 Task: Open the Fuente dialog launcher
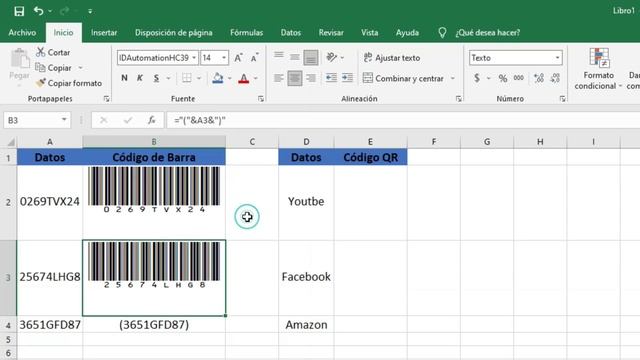[261, 99]
